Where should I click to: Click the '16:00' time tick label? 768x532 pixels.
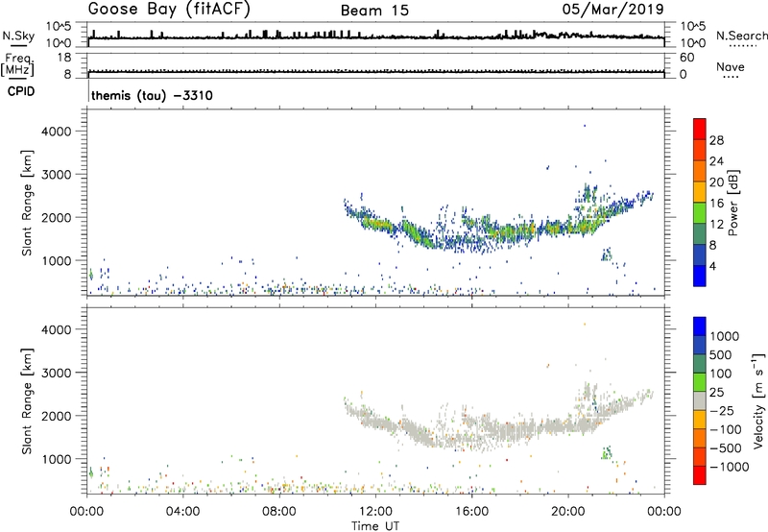[x=471, y=512]
